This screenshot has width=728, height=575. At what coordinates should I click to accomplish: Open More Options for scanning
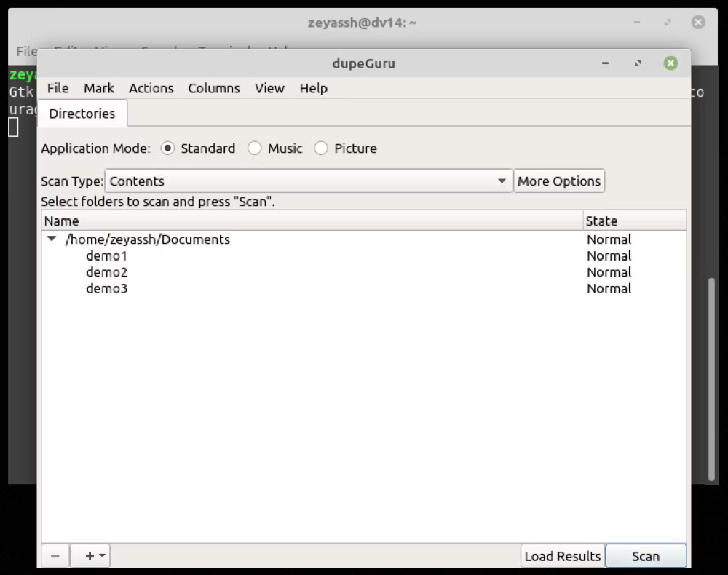[559, 181]
